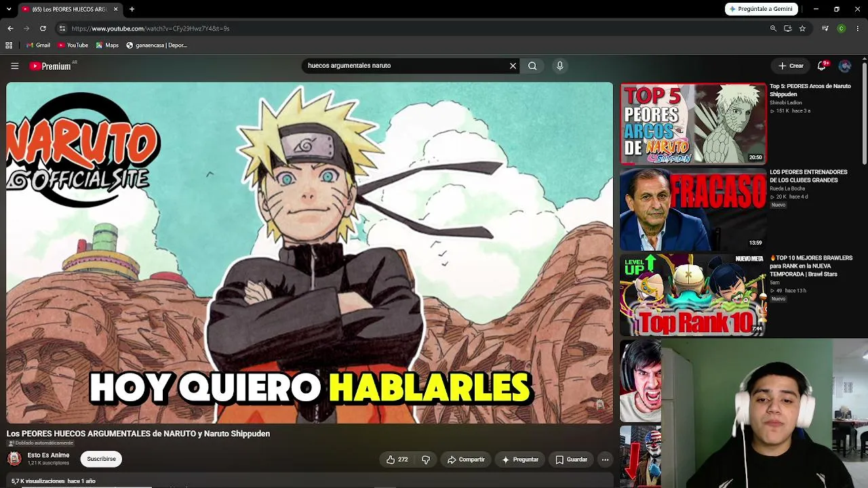868x488 pixels.
Task: Open the Preguntar AI button
Action: [519, 460]
